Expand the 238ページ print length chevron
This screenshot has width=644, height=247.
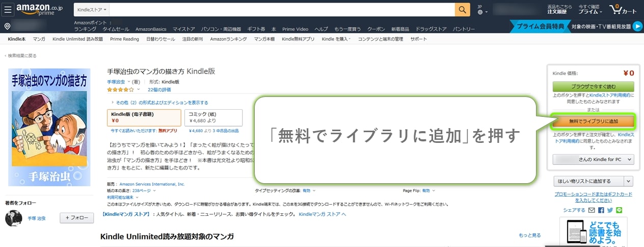tap(154, 190)
